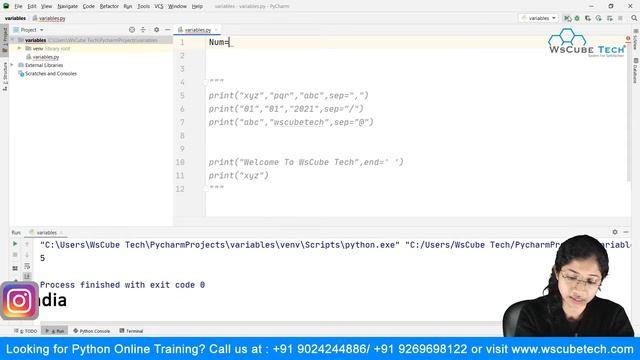Click Restore Layout icon in Run panel

click(15, 268)
